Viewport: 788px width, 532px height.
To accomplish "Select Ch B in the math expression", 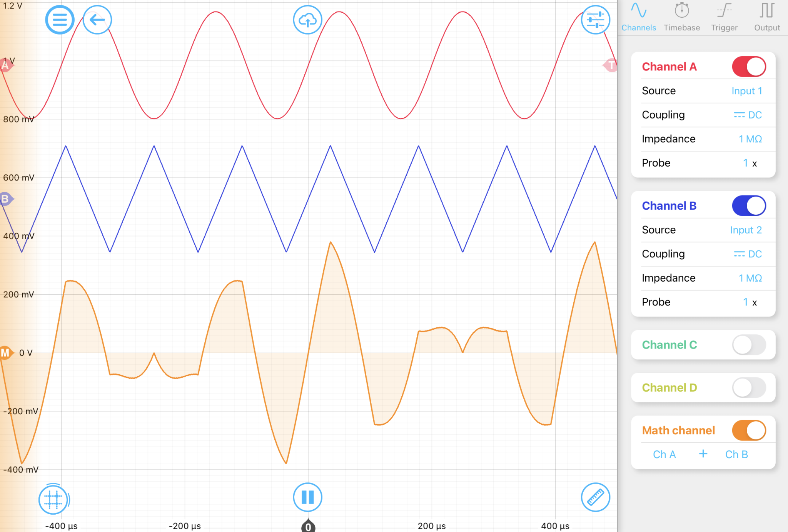I will pyautogui.click(x=736, y=454).
